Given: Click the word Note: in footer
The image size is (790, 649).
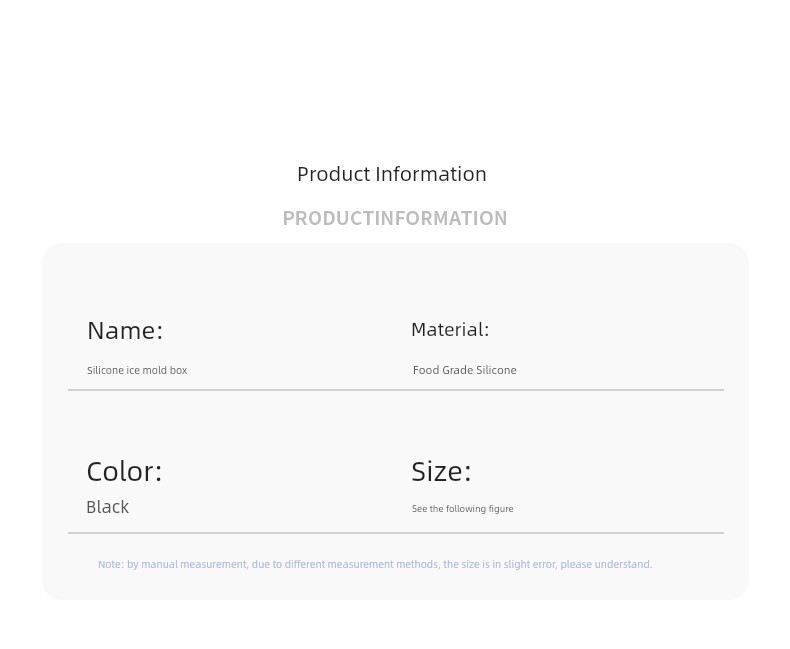Looking at the screenshot, I should point(111,564).
